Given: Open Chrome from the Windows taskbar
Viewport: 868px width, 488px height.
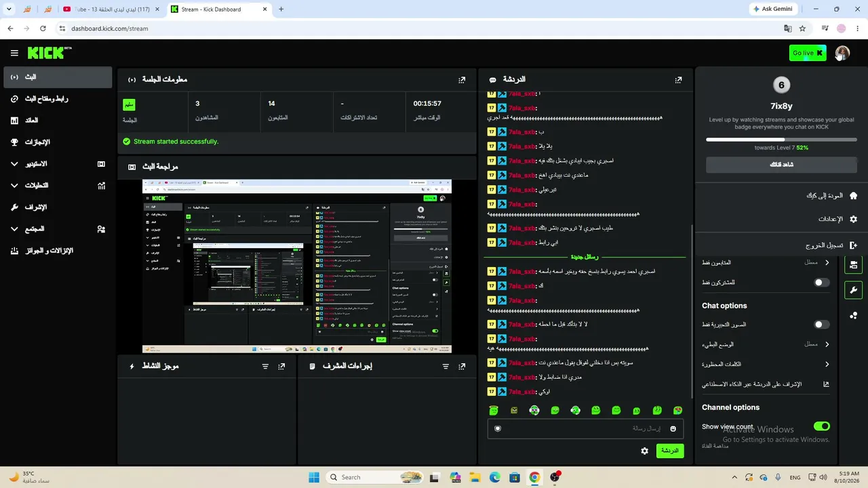Looking at the screenshot, I should coord(534,477).
